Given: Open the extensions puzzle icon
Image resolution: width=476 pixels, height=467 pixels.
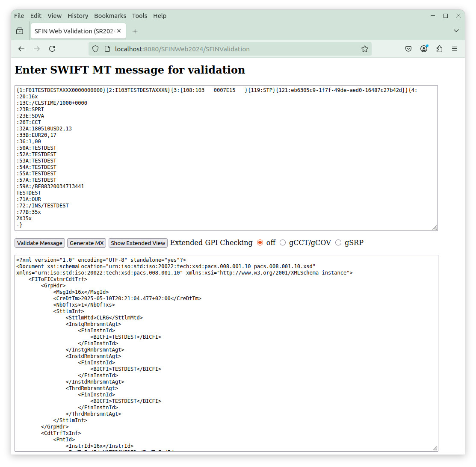Looking at the screenshot, I should (439, 49).
